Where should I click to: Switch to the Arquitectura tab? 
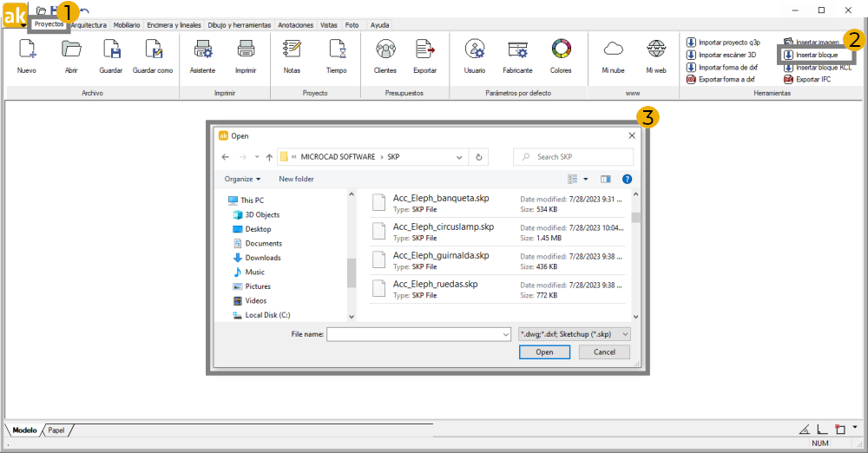(89, 25)
